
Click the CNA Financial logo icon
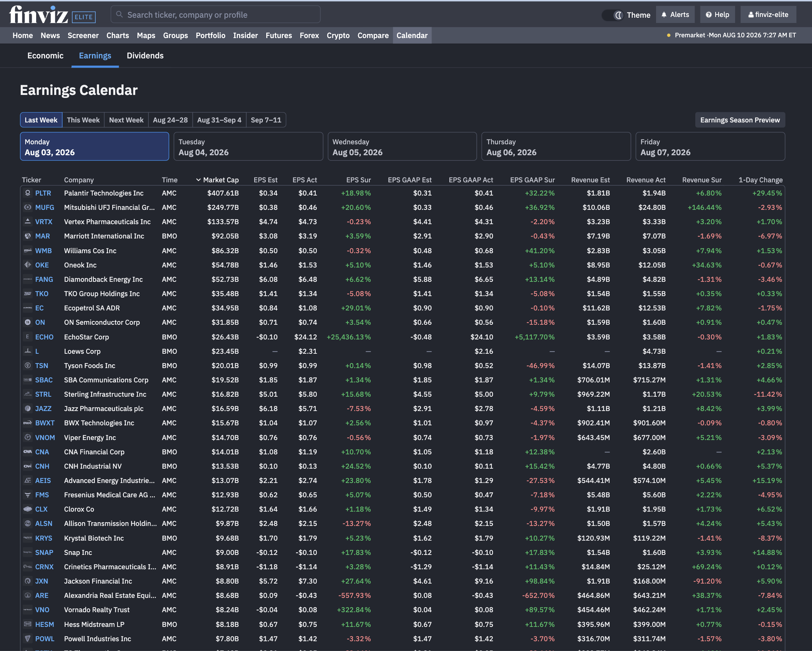tap(27, 452)
